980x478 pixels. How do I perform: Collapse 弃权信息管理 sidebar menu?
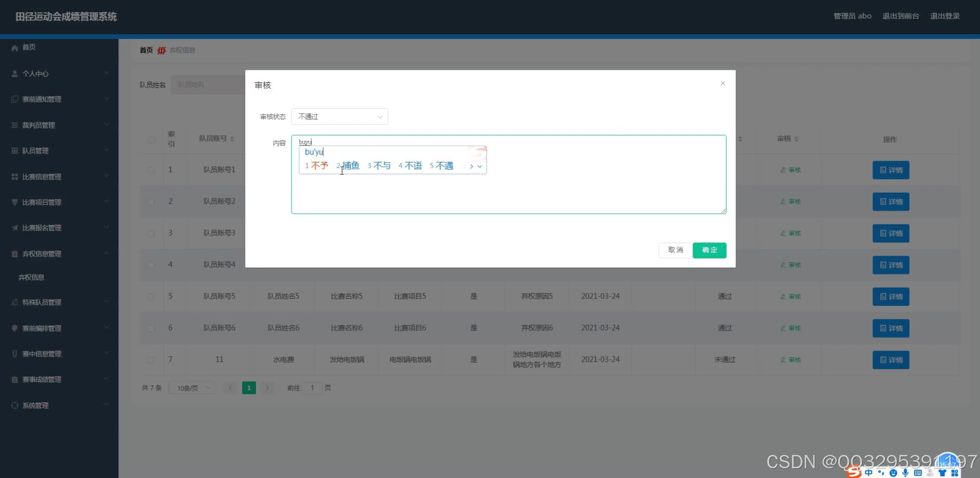(59, 254)
